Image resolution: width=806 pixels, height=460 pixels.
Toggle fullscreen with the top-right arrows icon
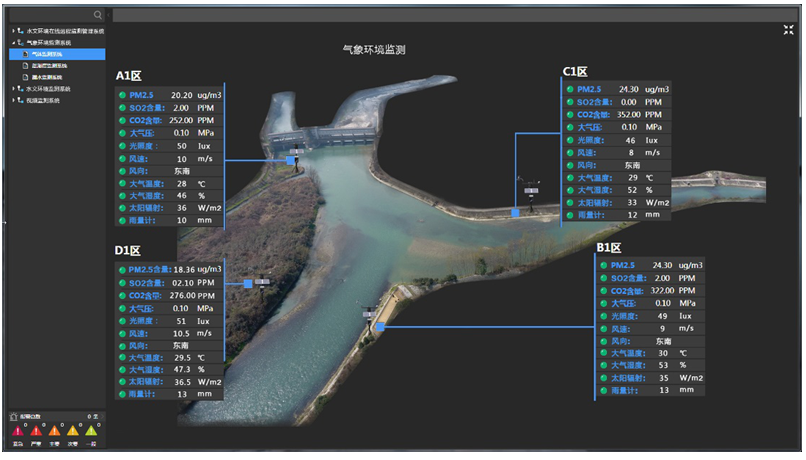pyautogui.click(x=789, y=30)
